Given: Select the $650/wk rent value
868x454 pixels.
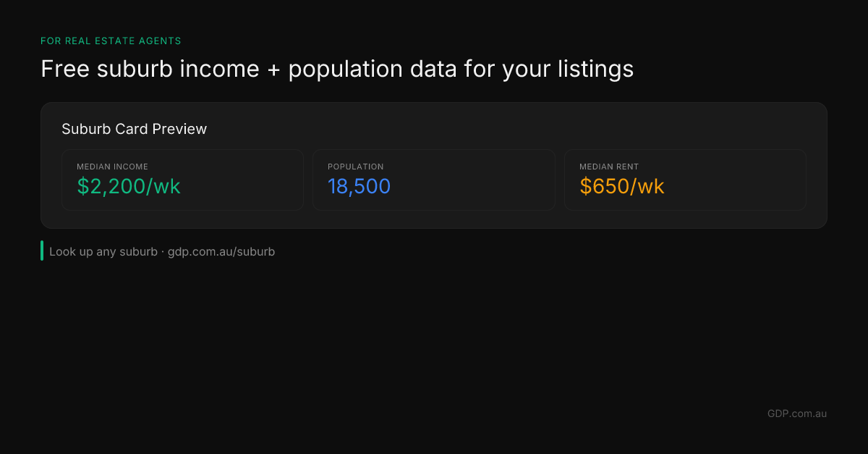Looking at the screenshot, I should (x=621, y=186).
